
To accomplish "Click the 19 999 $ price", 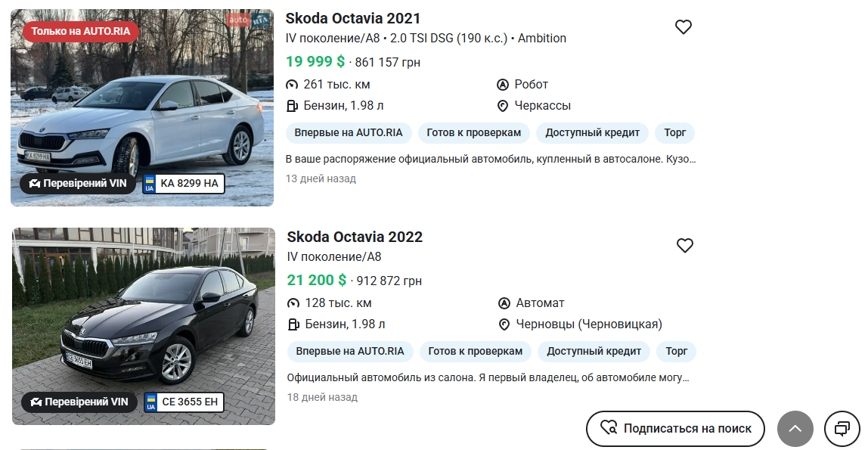I will (315, 61).
